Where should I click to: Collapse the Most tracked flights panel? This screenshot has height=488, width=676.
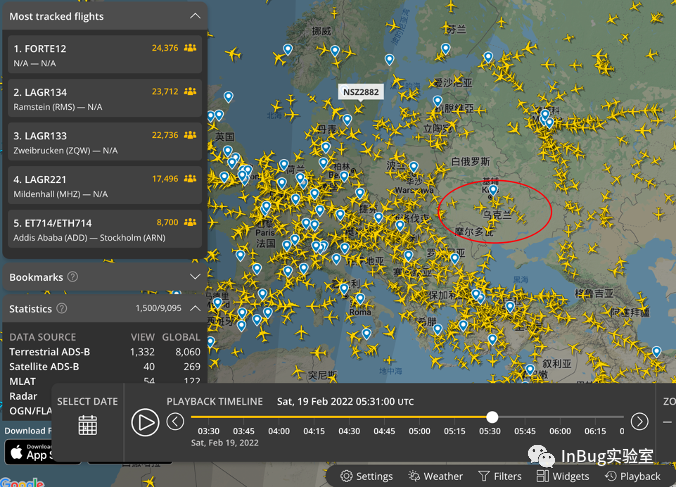click(195, 16)
